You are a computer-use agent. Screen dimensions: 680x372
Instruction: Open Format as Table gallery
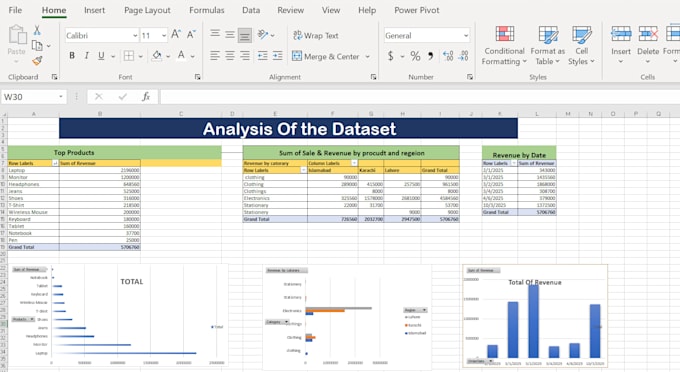pos(548,46)
